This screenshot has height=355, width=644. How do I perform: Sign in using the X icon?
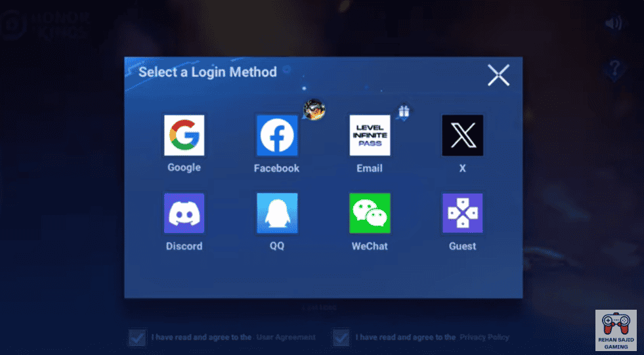pyautogui.click(x=462, y=135)
